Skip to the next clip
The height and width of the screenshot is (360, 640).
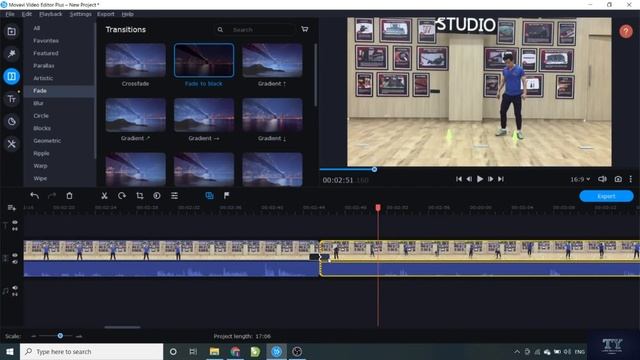[x=501, y=179]
